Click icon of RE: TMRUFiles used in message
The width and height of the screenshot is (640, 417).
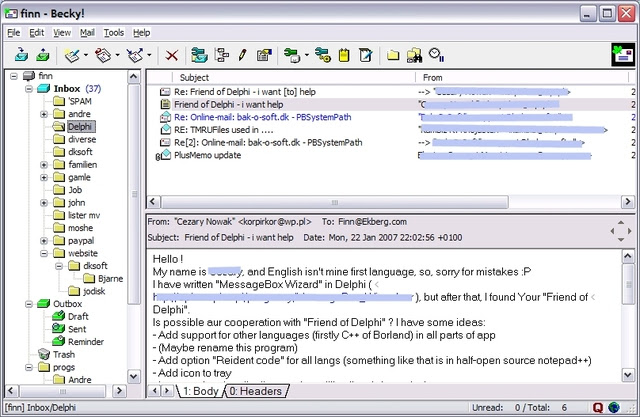point(165,130)
